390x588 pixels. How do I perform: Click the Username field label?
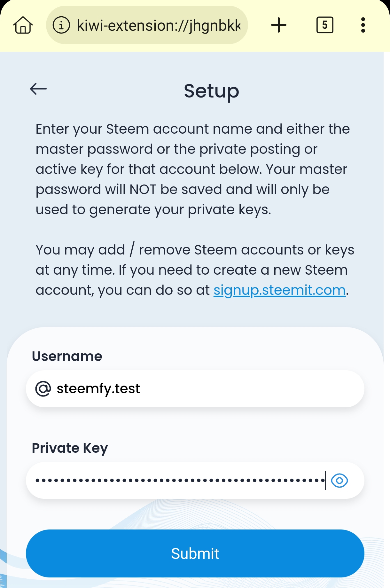pos(67,356)
